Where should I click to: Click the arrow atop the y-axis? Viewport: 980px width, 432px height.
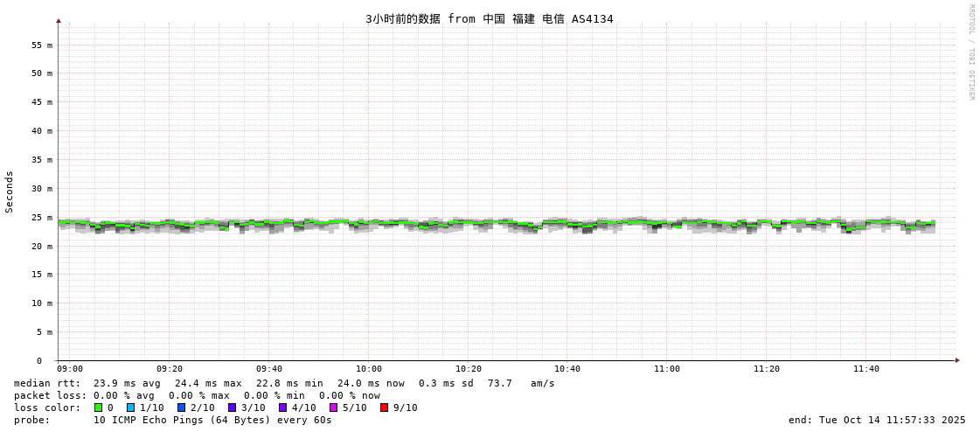pyautogui.click(x=59, y=20)
